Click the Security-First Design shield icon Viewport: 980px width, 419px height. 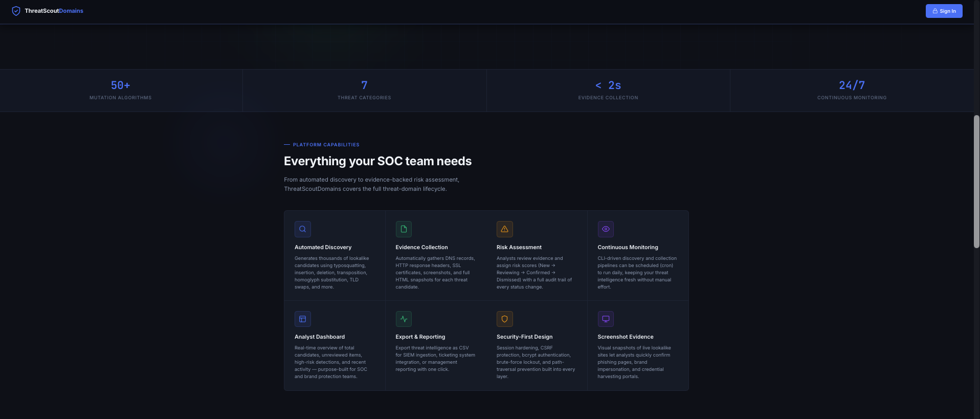[x=504, y=319]
